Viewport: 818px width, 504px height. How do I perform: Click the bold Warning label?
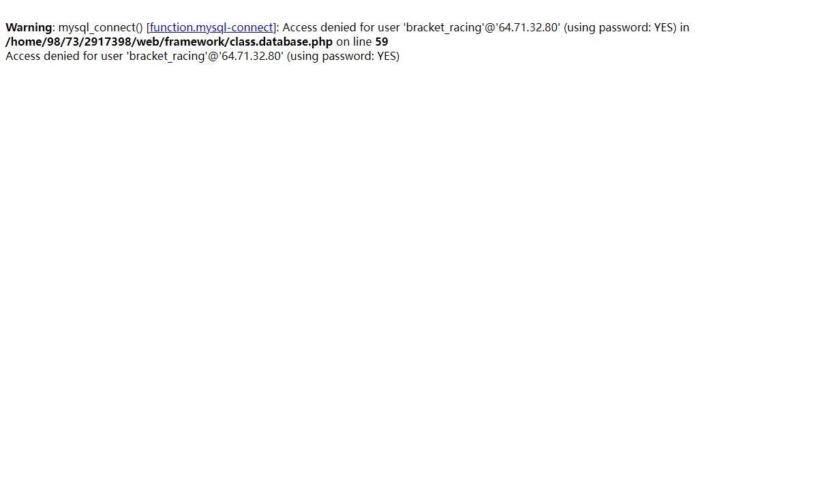(29, 28)
